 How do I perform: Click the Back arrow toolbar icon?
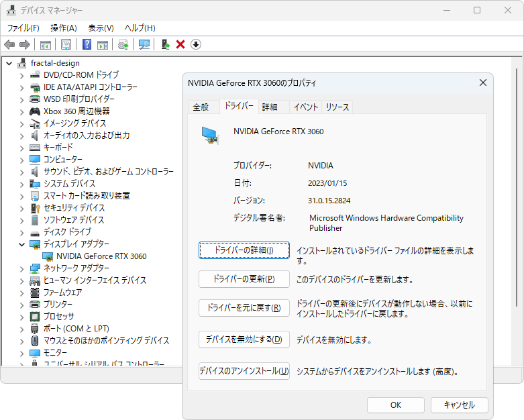[x=9, y=44]
